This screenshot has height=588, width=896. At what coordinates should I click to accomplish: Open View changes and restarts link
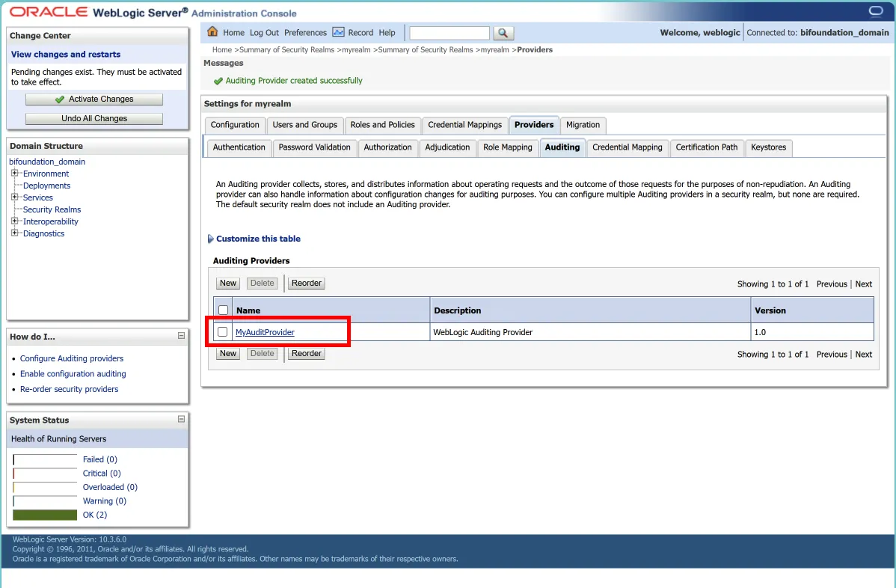point(66,55)
